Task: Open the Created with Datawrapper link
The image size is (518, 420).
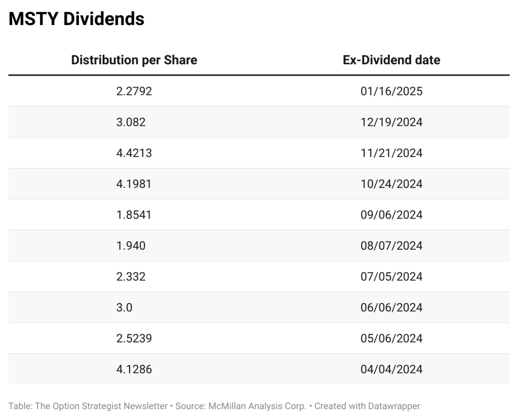Action: pos(367,406)
